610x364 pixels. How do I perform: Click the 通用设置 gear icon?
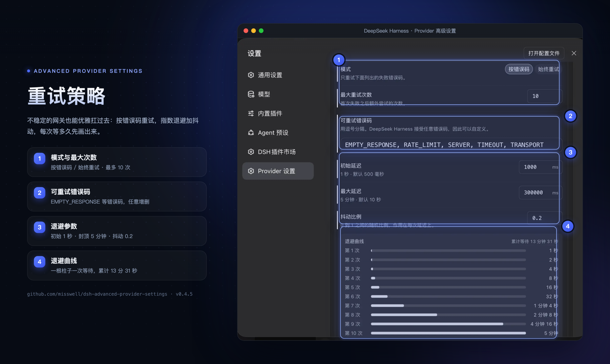(251, 75)
